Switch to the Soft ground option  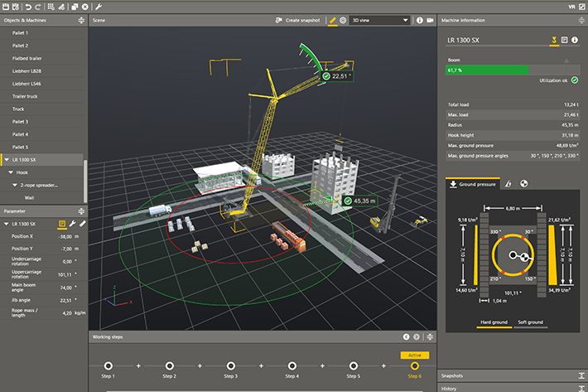(531, 321)
